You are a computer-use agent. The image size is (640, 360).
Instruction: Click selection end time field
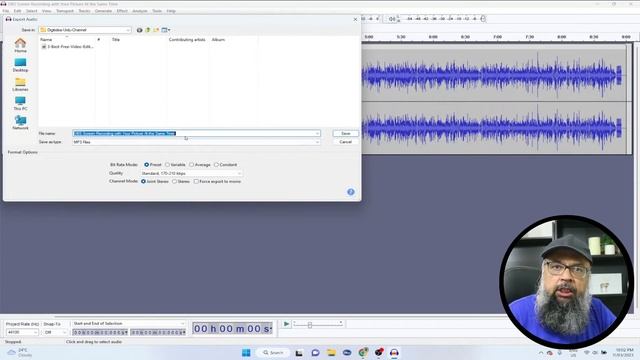158,333
